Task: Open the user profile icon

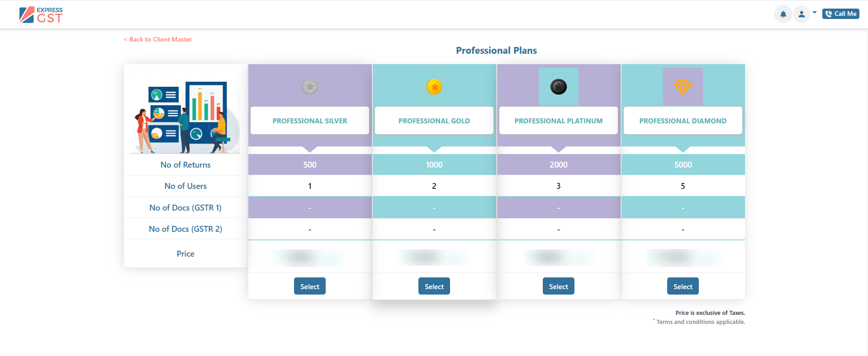Action: click(802, 14)
